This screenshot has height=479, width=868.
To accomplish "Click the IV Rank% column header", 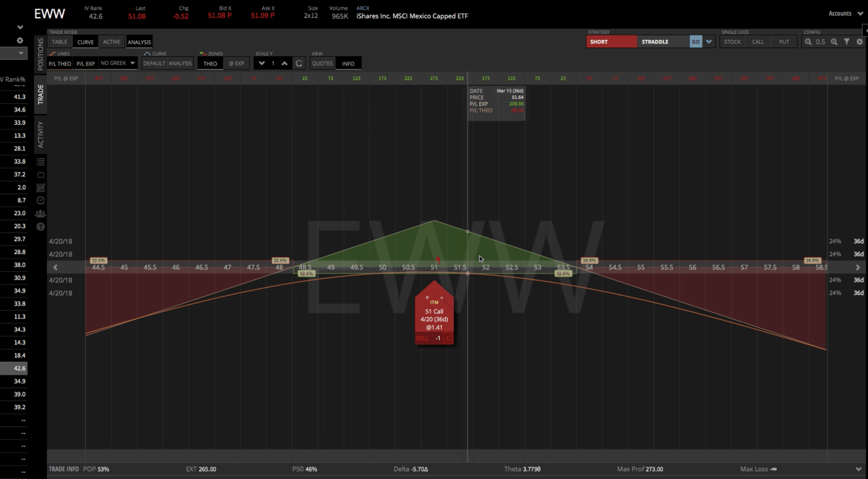I will (13, 79).
